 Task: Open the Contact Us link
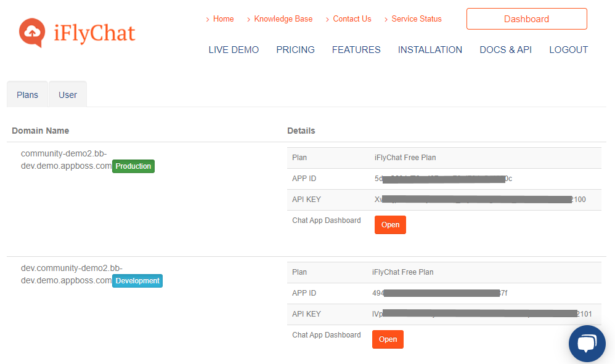tap(352, 19)
